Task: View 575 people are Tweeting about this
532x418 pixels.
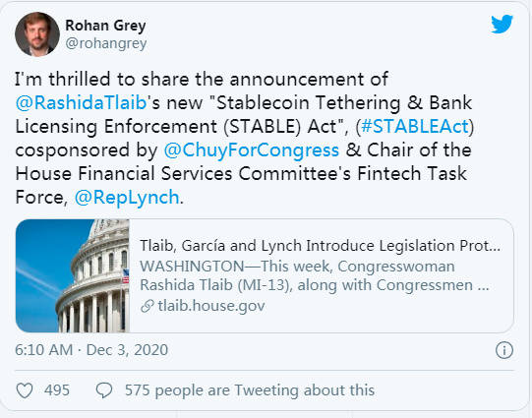Action: (250, 390)
